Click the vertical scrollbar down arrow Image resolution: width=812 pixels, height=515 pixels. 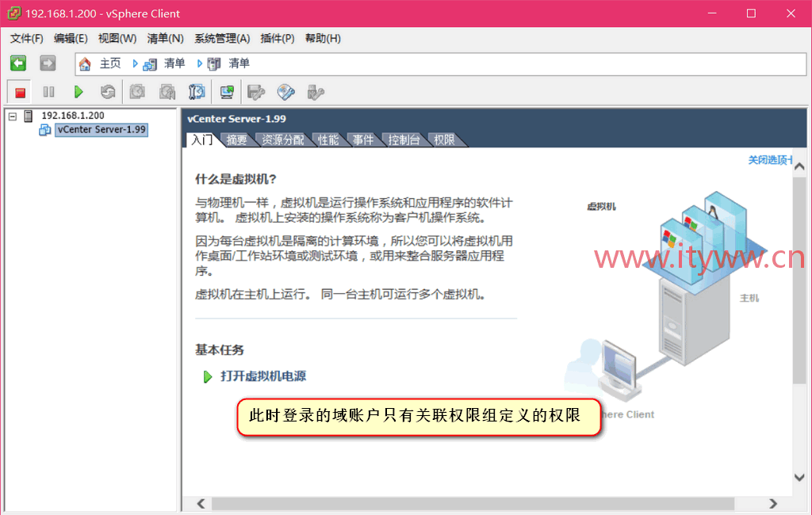point(799,477)
